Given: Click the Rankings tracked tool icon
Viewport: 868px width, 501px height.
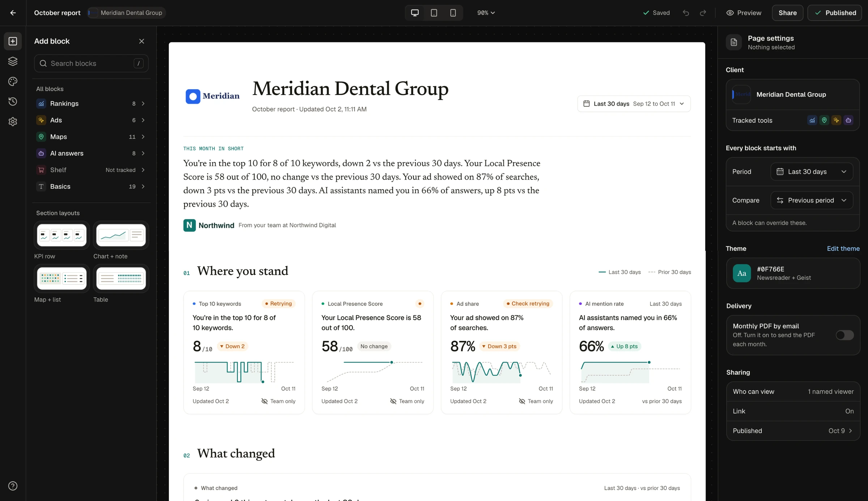Looking at the screenshot, I should tap(812, 120).
